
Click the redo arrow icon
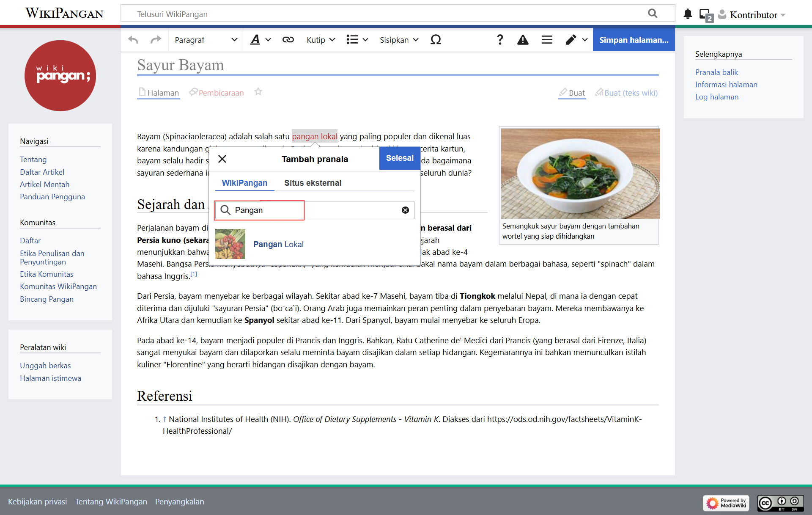pos(156,40)
